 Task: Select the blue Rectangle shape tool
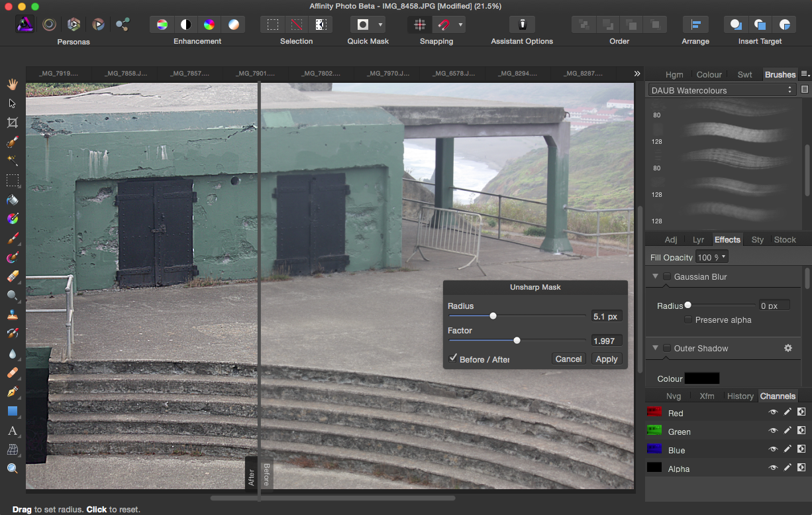[12, 411]
